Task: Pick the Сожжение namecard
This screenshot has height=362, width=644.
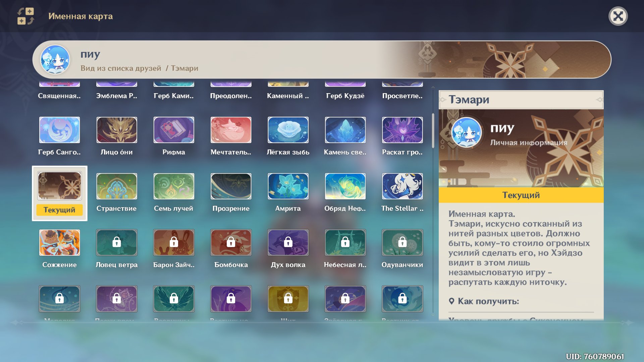Action: click(x=59, y=243)
